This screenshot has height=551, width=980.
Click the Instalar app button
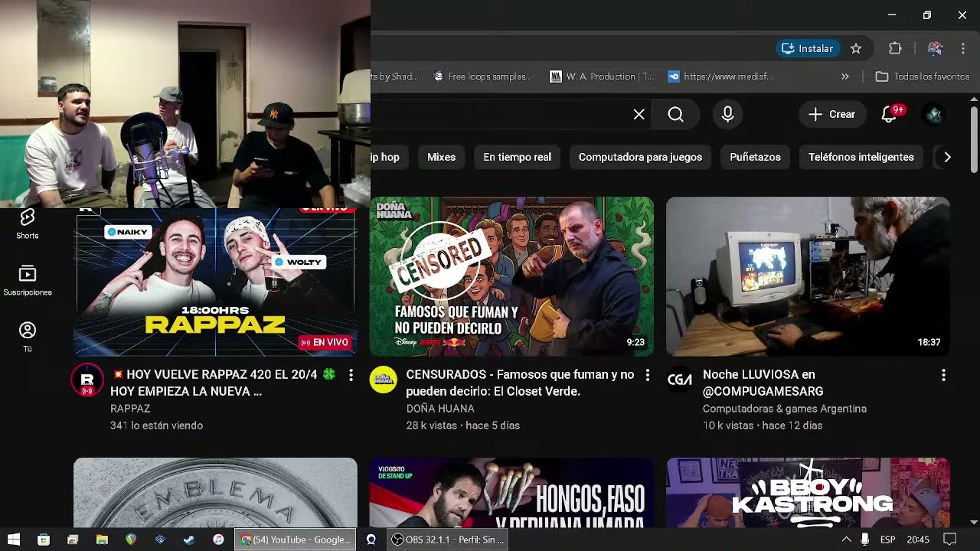click(808, 48)
